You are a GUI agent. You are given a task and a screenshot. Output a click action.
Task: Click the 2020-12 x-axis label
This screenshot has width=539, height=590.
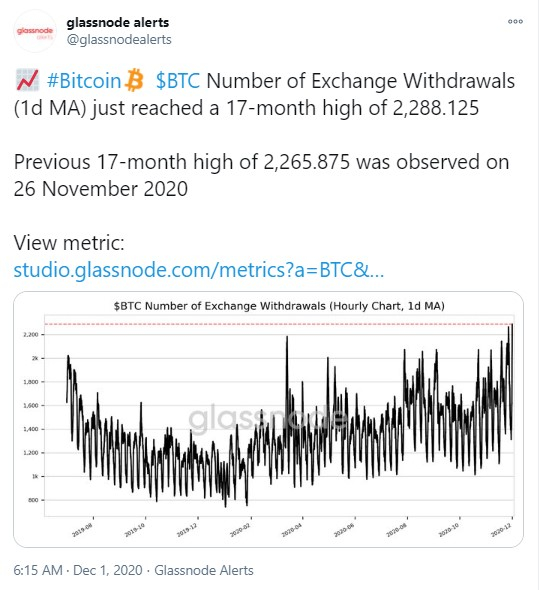pos(501,530)
